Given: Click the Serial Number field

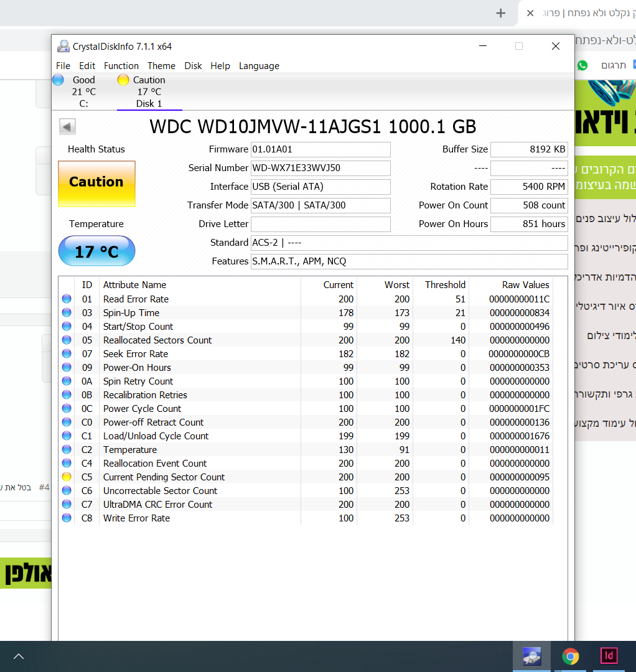Looking at the screenshot, I should point(320,168).
